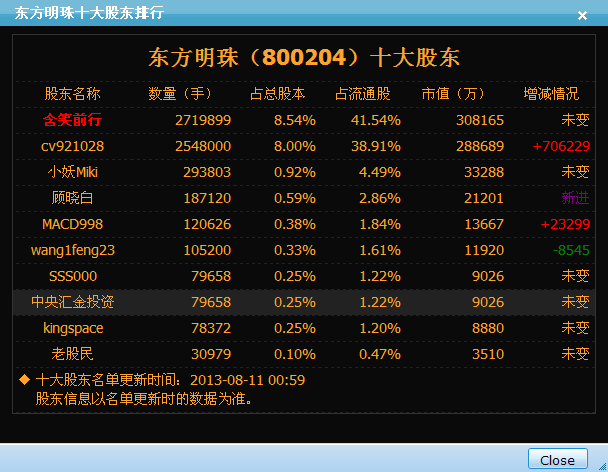Screen dimensions: 608x472
Task: Click the note 股东信息以名单更新时的数据为准
Action: pyautogui.click(x=144, y=399)
